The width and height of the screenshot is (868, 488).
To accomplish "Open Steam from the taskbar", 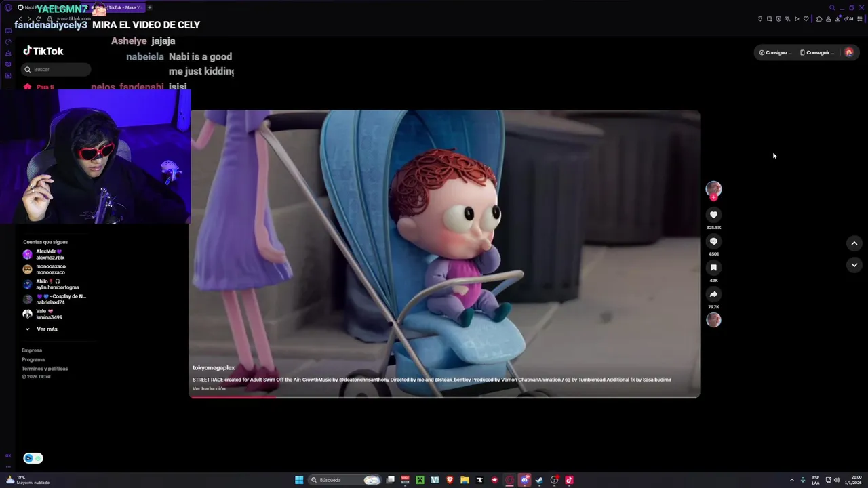I will 539,480.
